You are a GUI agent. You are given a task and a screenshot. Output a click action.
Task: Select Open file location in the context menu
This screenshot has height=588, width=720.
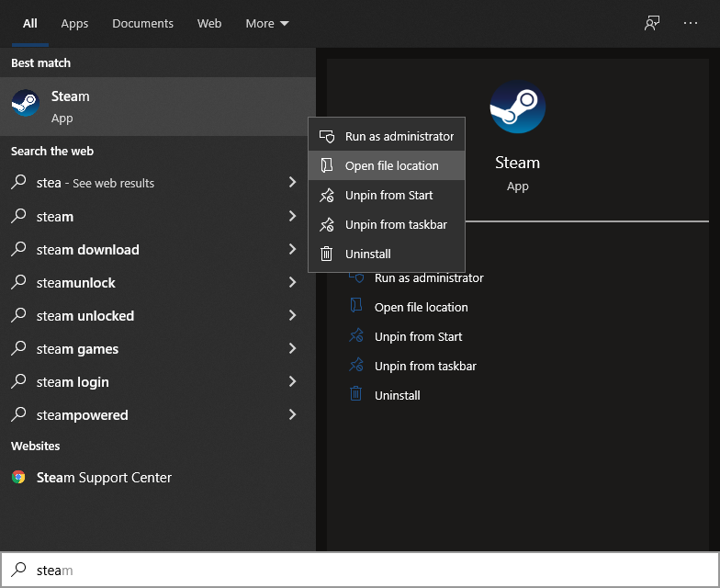[391, 165]
